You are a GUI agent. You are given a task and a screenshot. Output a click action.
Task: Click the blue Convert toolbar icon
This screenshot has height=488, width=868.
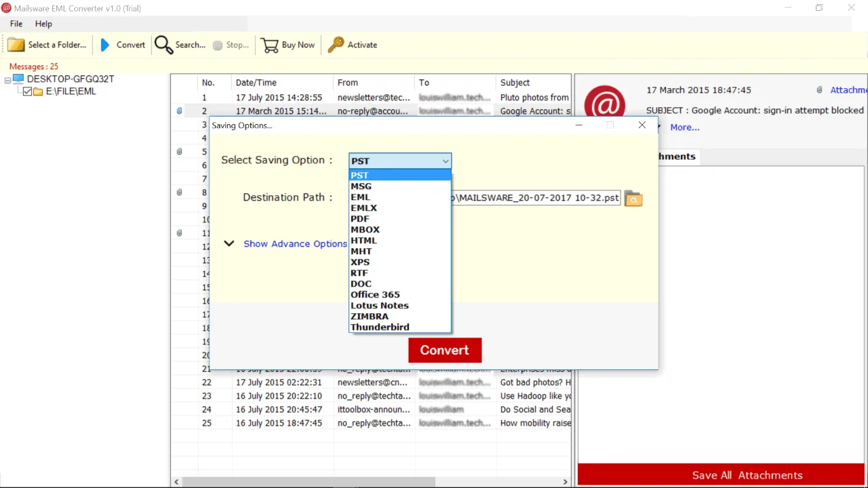pos(105,45)
